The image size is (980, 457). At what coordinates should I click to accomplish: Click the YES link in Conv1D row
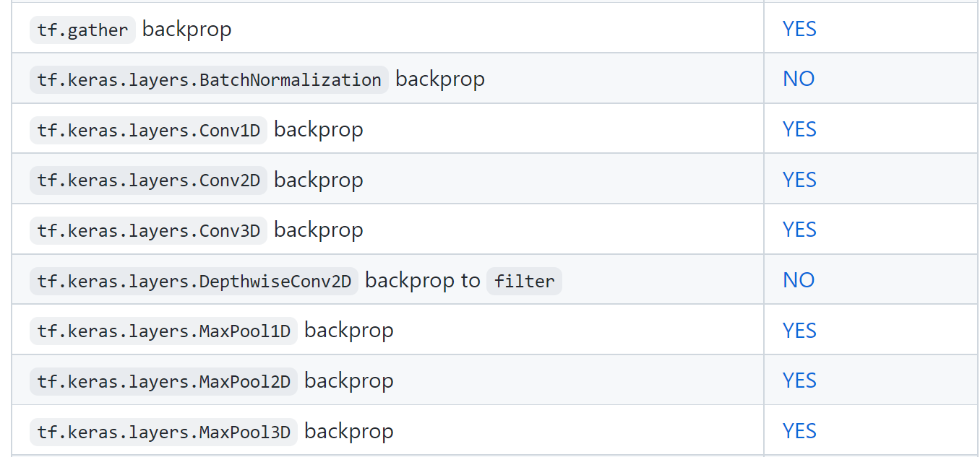[799, 129]
